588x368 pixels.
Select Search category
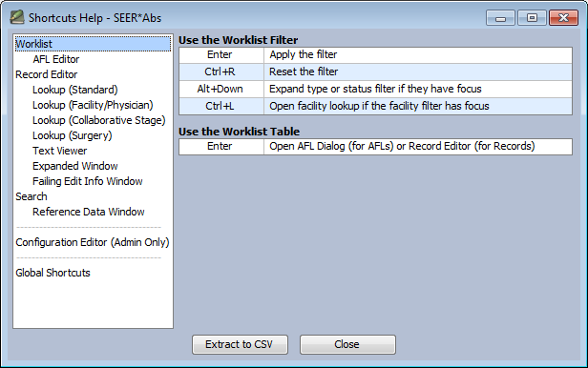tap(31, 196)
